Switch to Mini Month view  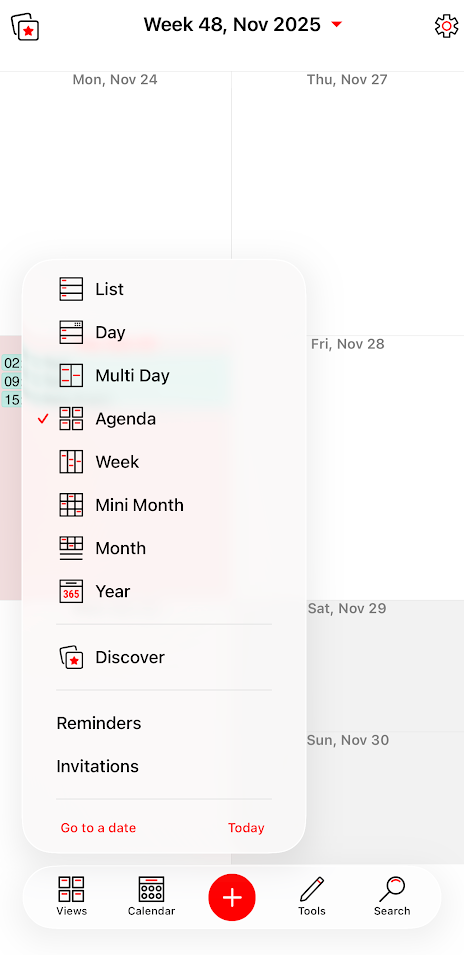pyautogui.click(x=139, y=505)
